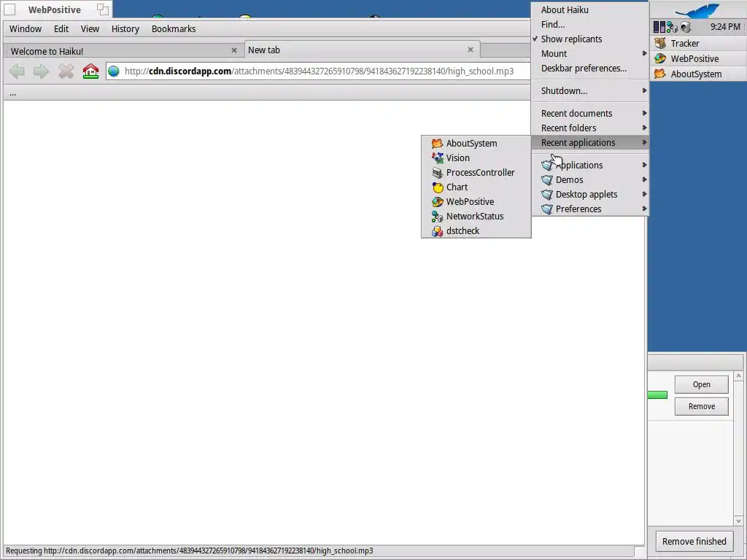Launch Vision from recent applications
The height and width of the screenshot is (560, 747).
tap(476, 158)
